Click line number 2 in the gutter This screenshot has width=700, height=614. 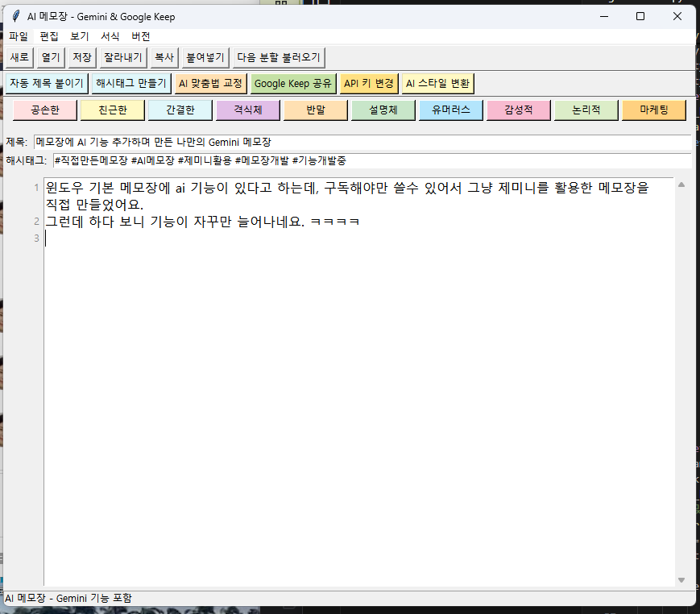tap(36, 222)
